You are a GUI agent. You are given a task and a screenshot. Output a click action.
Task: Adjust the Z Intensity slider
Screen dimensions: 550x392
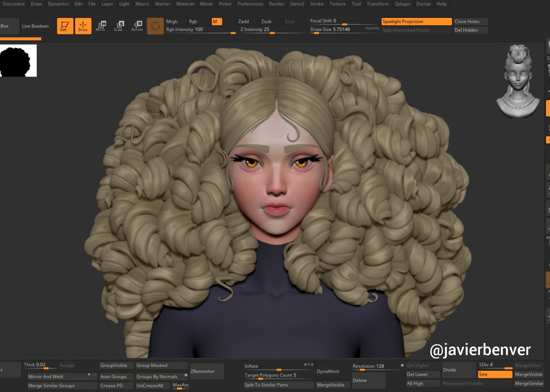(x=272, y=30)
